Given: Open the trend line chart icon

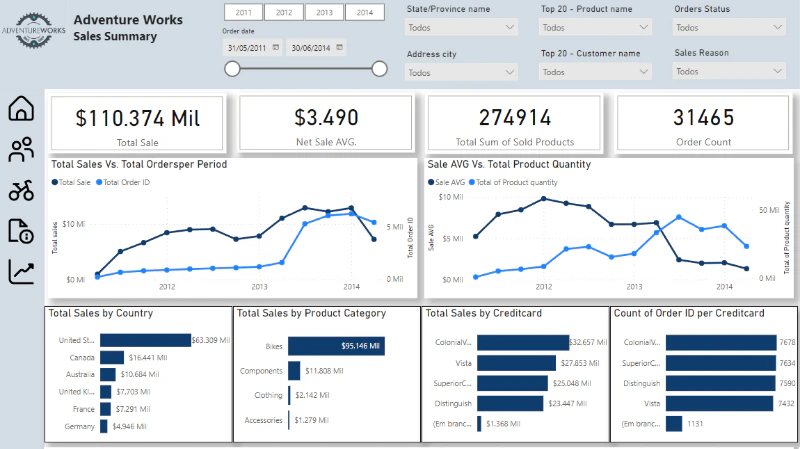Looking at the screenshot, I should coord(21,271).
